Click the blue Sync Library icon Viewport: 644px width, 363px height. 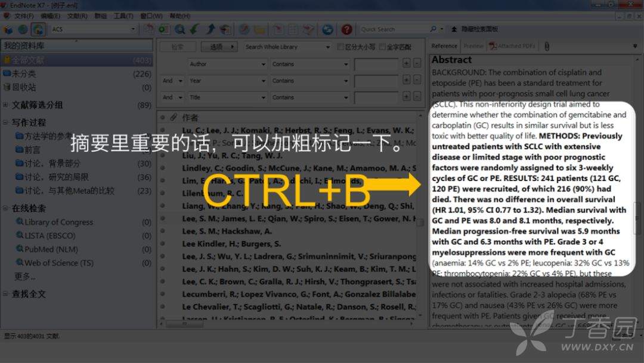coord(327,29)
